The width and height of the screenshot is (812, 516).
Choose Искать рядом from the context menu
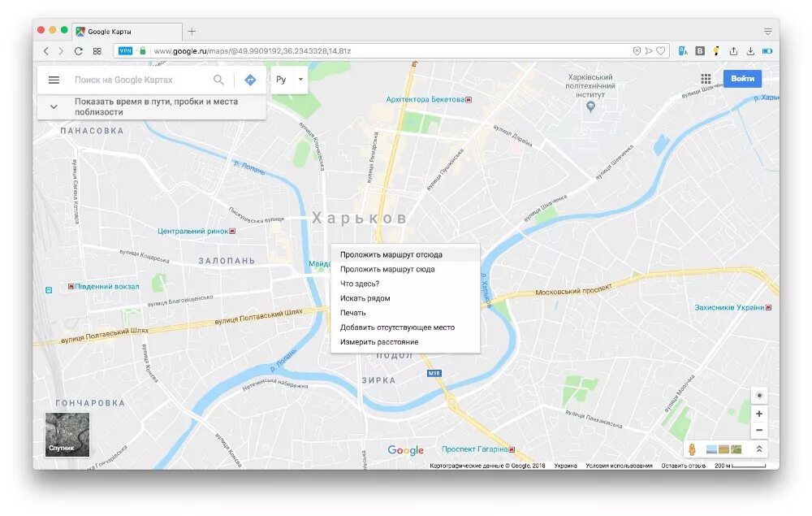[x=405, y=298]
